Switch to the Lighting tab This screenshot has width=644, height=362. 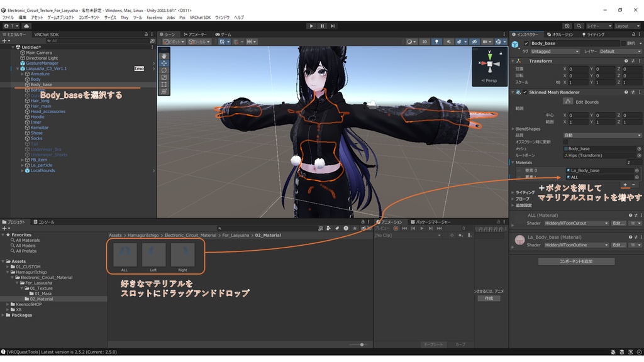[x=594, y=35]
